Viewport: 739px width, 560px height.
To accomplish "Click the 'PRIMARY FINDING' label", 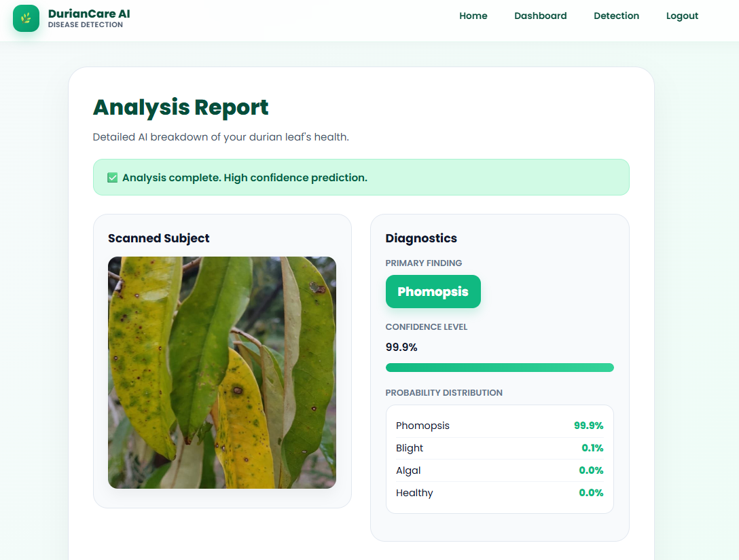I will point(424,263).
